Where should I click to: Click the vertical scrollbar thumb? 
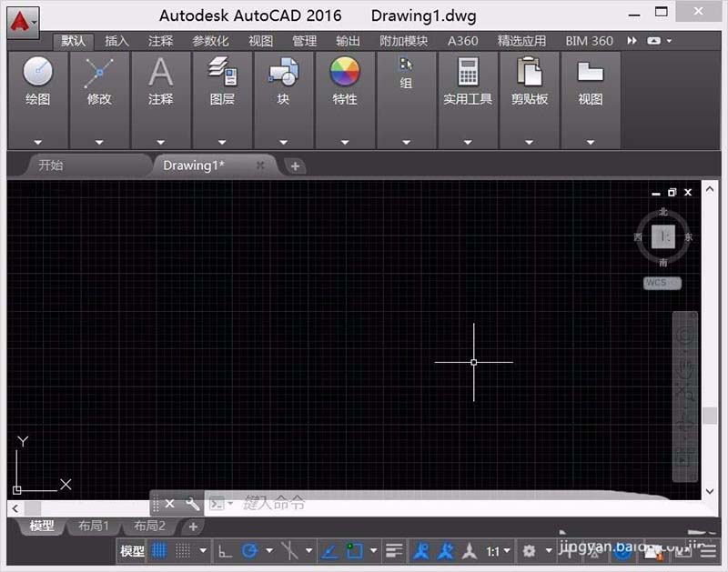pos(710,416)
